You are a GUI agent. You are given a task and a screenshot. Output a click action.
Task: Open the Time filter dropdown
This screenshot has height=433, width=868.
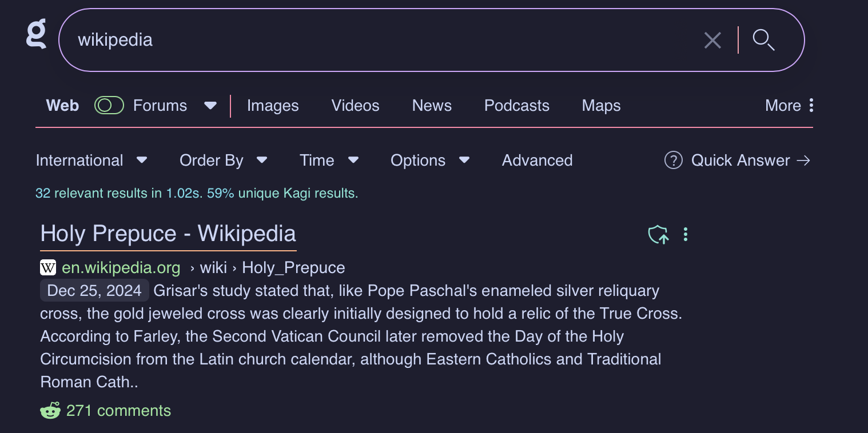pos(329,161)
